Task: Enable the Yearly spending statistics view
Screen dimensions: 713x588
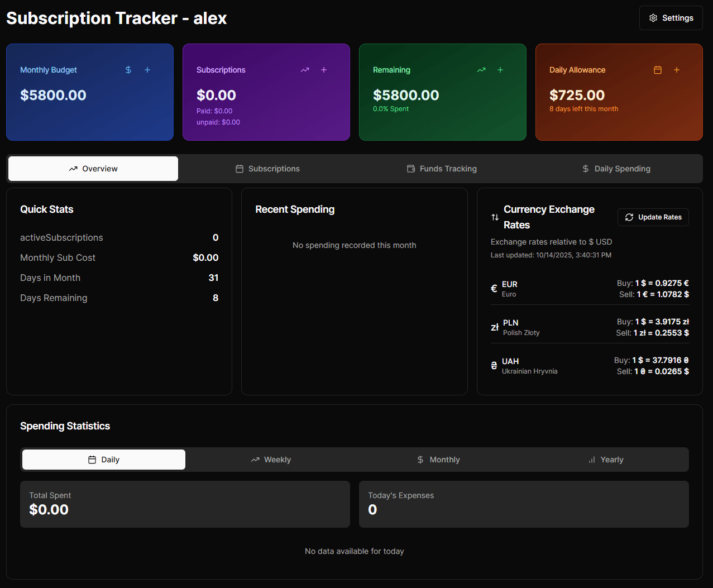Action: [606, 459]
